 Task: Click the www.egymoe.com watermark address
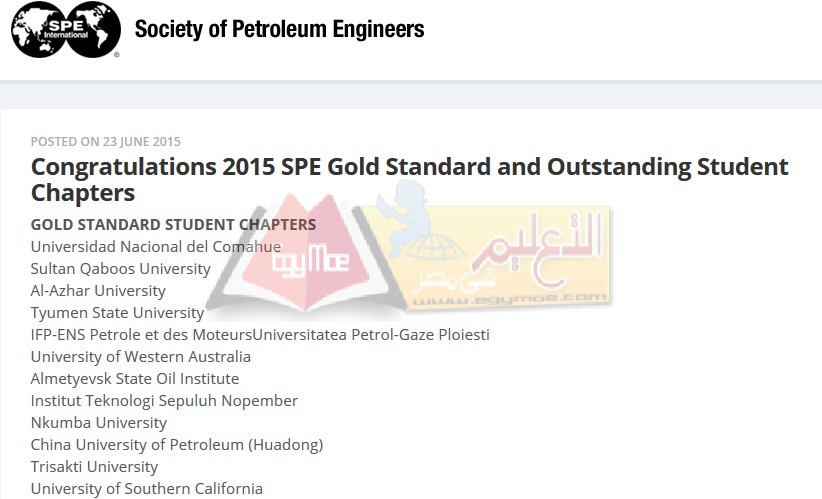point(510,300)
